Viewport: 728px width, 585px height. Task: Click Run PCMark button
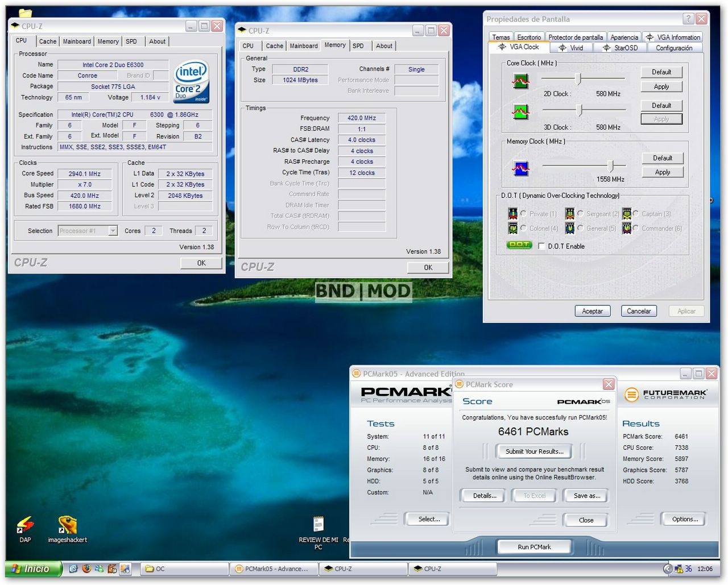point(535,547)
